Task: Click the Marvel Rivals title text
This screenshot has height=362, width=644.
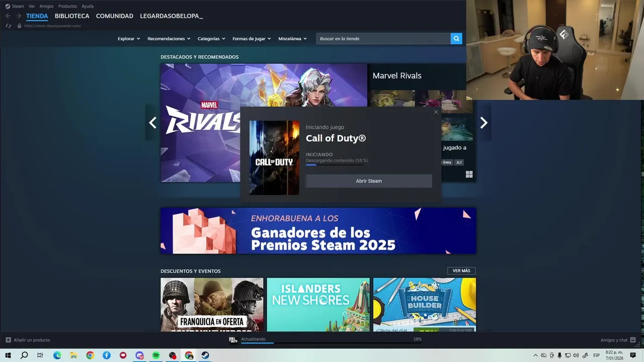Action: click(x=397, y=76)
